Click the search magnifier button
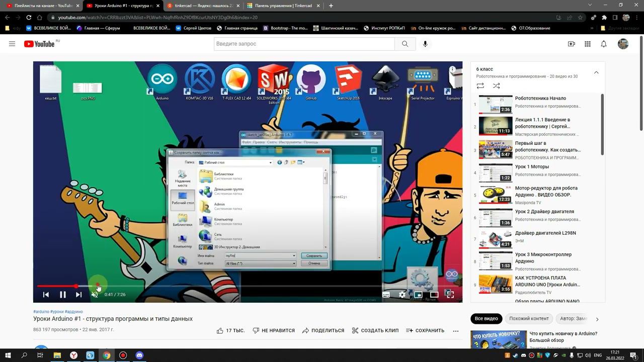 click(405, 44)
